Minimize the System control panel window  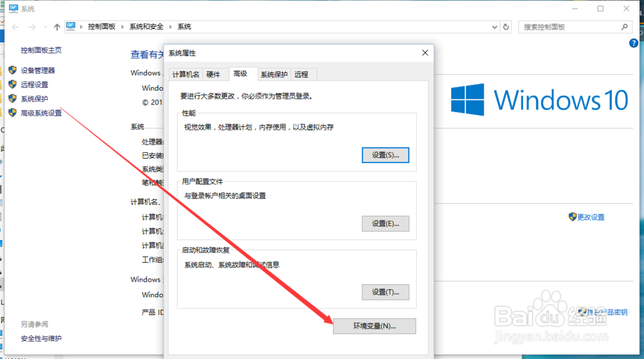[575, 8]
